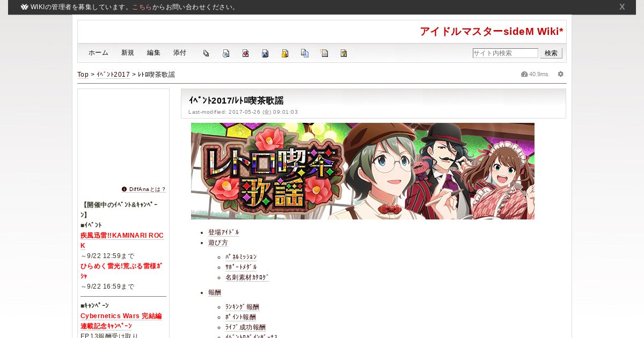Jump to ﾗﾝｷﾝｸﾞ報酬 subsection
Screen dimensions: 644x338
tap(242, 307)
